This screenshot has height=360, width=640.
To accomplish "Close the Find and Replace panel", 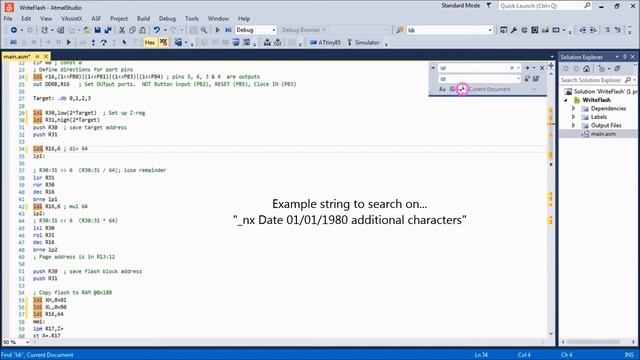I will (542, 68).
